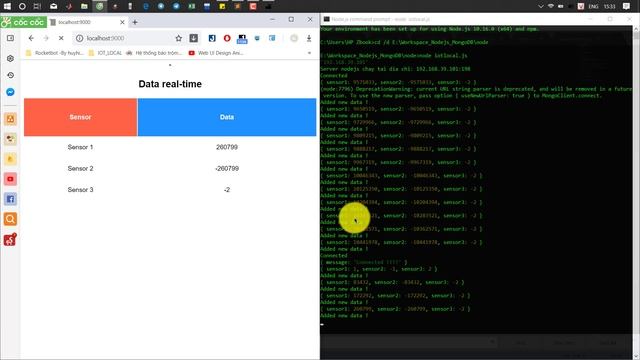640x360 pixels.
Task: Toggle the browser side panel icon
Action: (10, 38)
